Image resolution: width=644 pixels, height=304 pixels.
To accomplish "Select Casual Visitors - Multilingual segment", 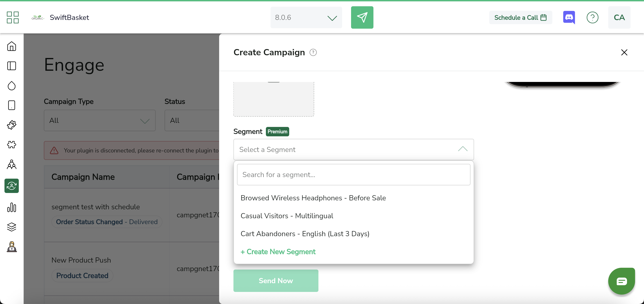I will coord(287,216).
